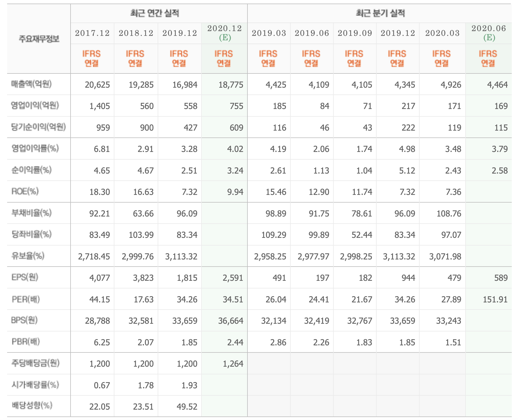Click the 5.12 quarterly net margin
This screenshot has height=420, width=518.
(x=407, y=171)
